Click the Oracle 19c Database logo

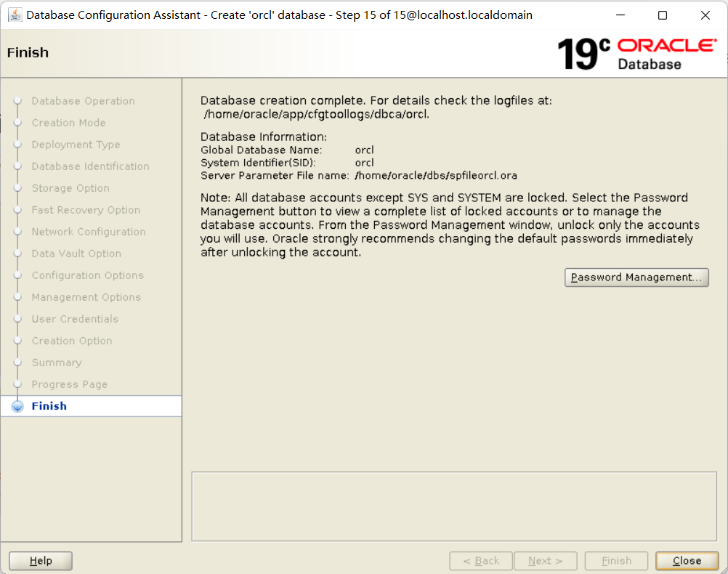click(x=637, y=54)
